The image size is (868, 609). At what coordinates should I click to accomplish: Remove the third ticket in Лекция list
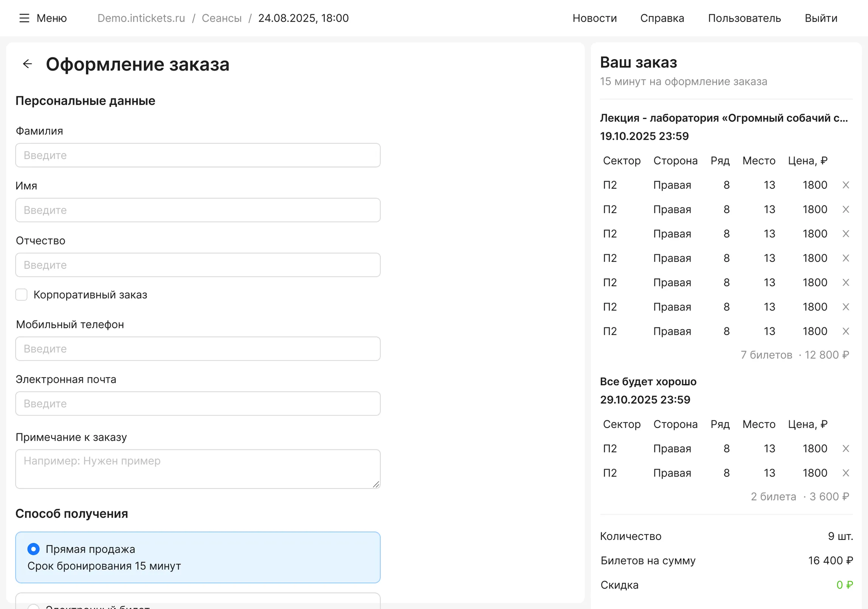(846, 234)
